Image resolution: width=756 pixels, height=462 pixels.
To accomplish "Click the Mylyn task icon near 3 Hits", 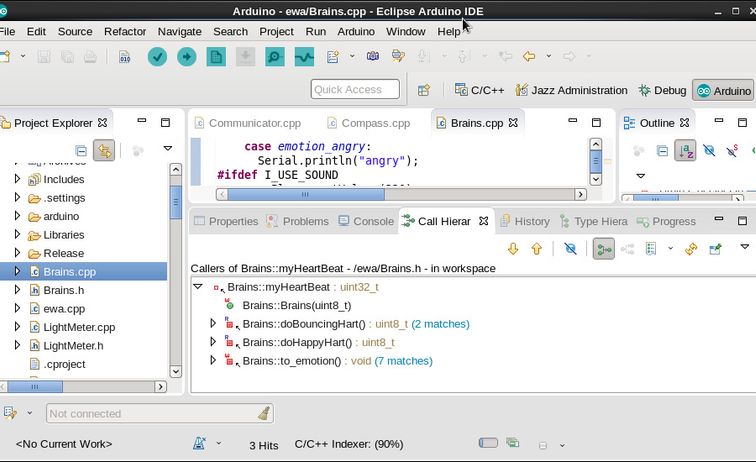I will click(199, 443).
